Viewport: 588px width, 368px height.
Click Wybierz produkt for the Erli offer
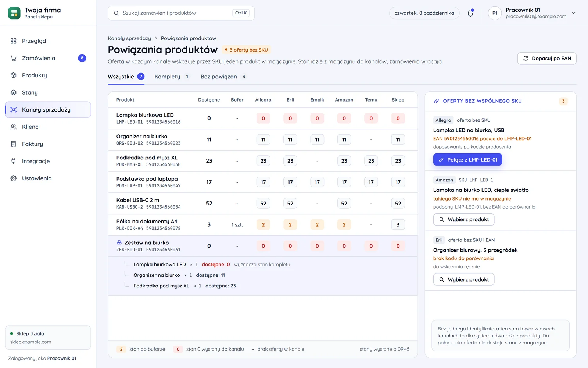pos(464,279)
